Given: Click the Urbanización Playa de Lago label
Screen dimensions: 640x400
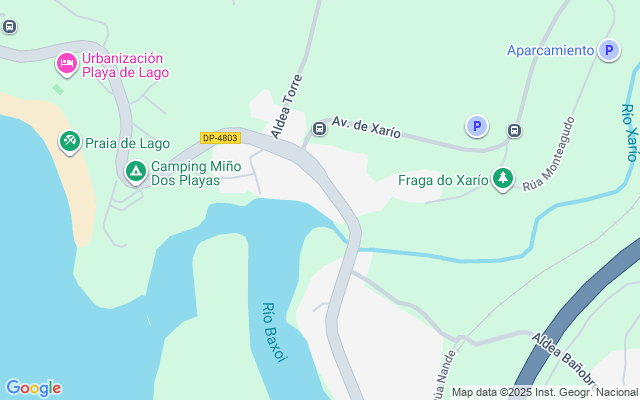Looking at the screenshot, I should click(125, 65).
